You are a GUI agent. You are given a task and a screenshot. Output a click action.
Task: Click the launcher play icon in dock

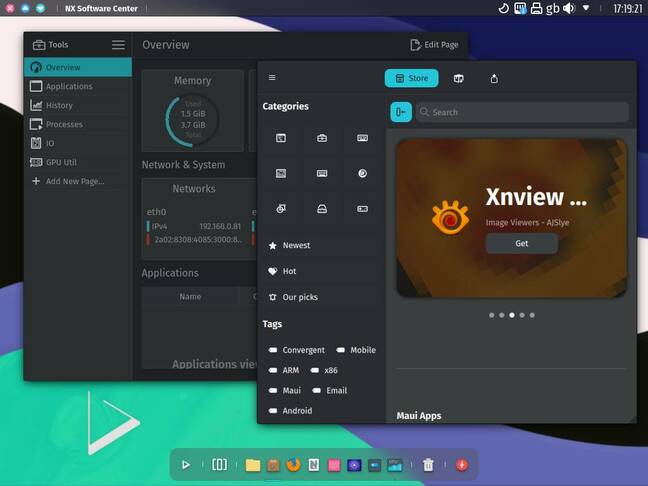coord(186,465)
